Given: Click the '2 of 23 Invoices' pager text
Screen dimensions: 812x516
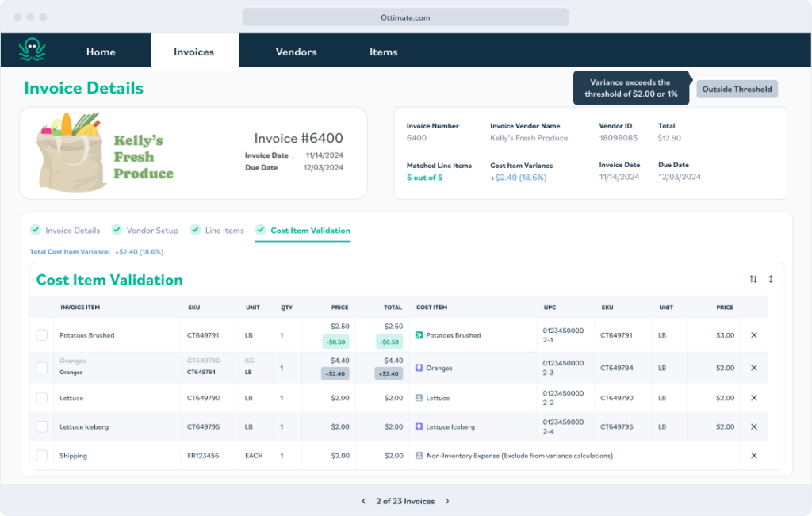Looking at the screenshot, I should point(405,501).
